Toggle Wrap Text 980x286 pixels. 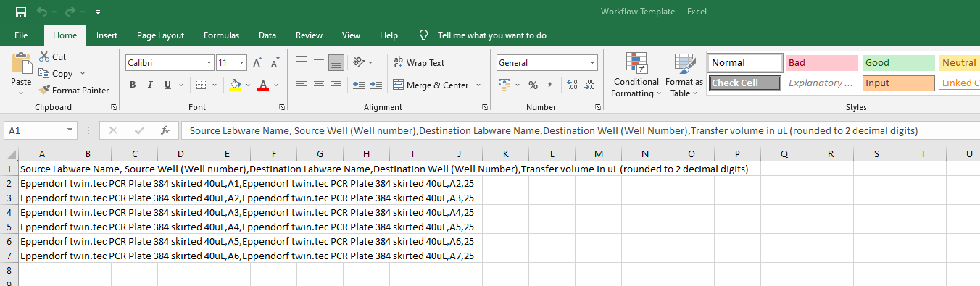pos(419,63)
